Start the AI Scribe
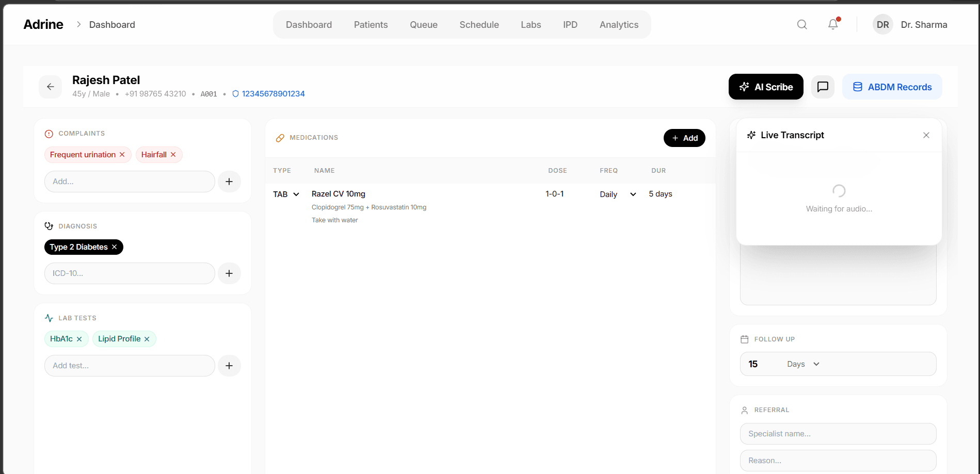Viewport: 980px width, 474px height. pos(766,87)
